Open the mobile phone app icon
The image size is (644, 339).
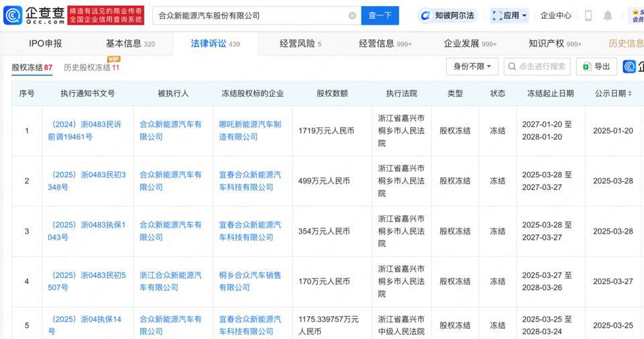click(x=588, y=15)
